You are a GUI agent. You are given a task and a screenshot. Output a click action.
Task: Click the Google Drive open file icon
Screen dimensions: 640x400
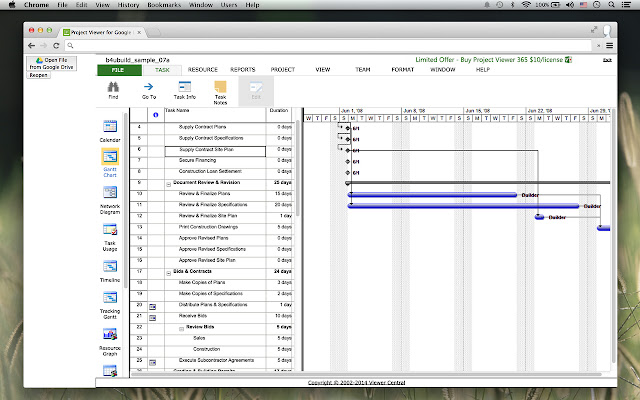tap(39, 60)
